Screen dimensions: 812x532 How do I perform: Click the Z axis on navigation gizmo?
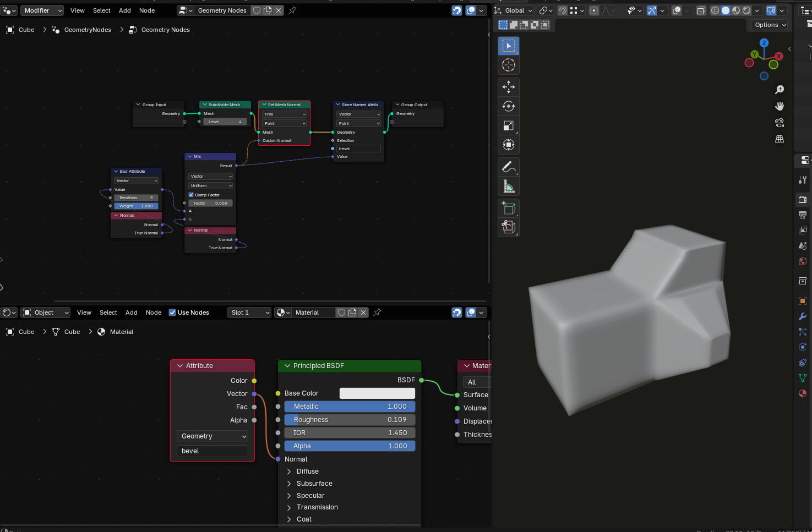click(764, 43)
